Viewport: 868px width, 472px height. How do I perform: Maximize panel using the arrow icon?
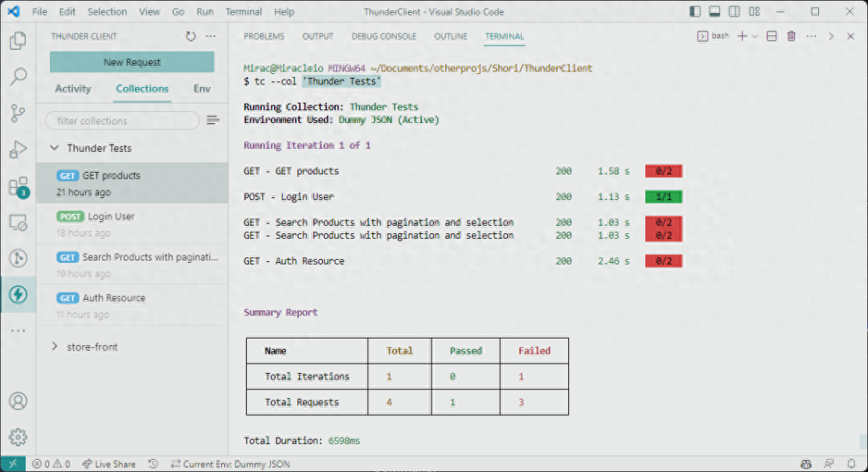tap(831, 36)
